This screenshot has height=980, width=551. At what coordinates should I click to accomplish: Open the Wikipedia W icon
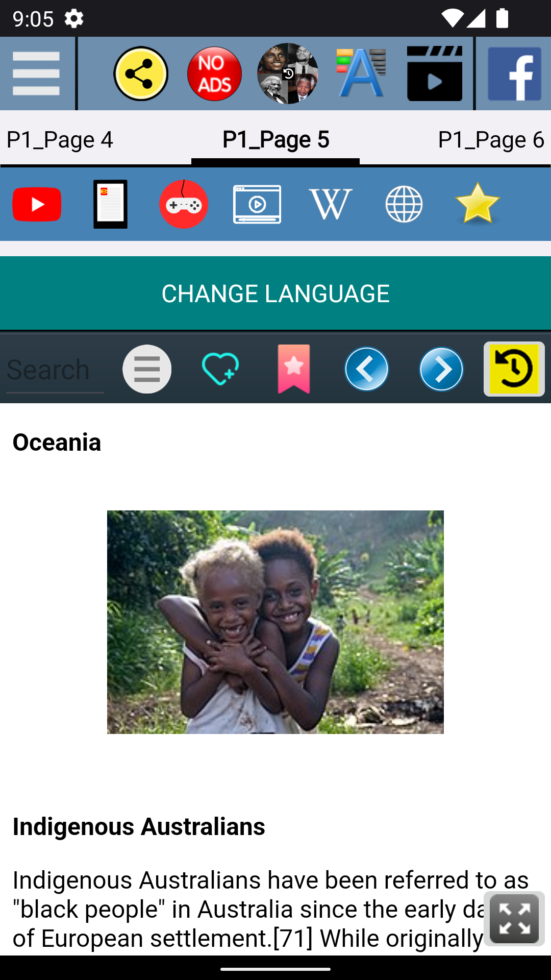[x=331, y=204]
